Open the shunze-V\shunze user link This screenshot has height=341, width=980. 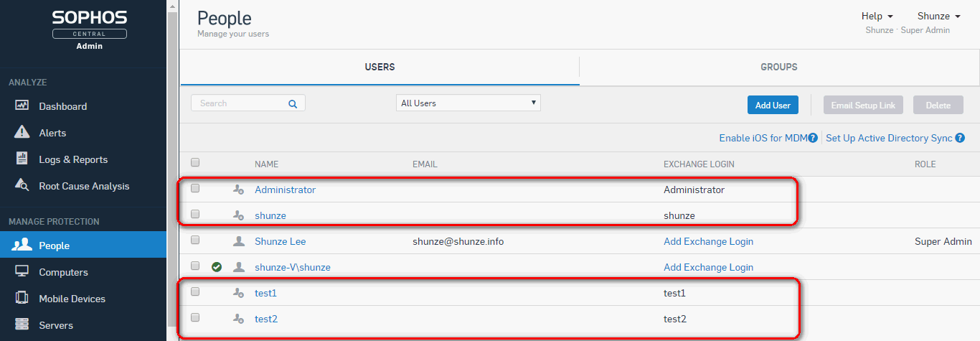(293, 267)
